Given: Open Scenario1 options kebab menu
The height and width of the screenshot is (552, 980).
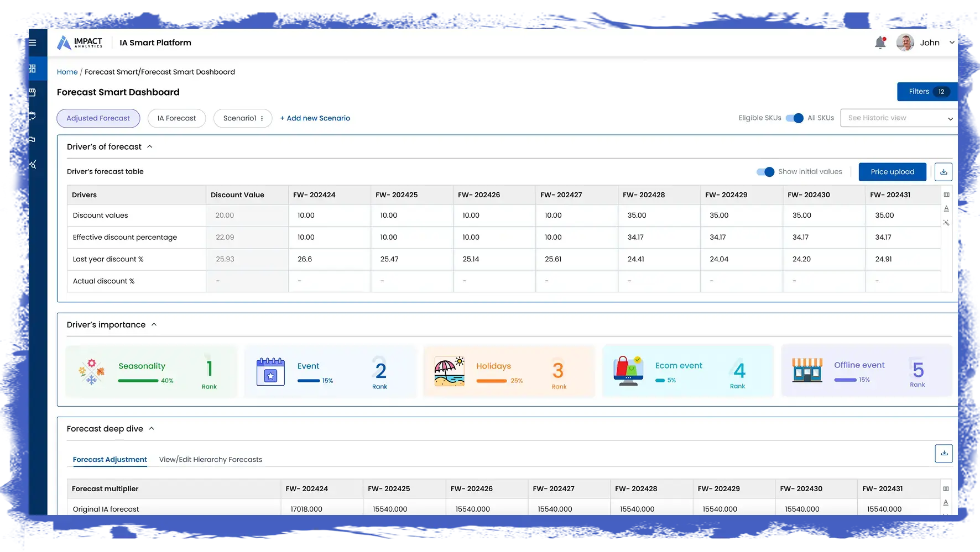Looking at the screenshot, I should tap(262, 118).
